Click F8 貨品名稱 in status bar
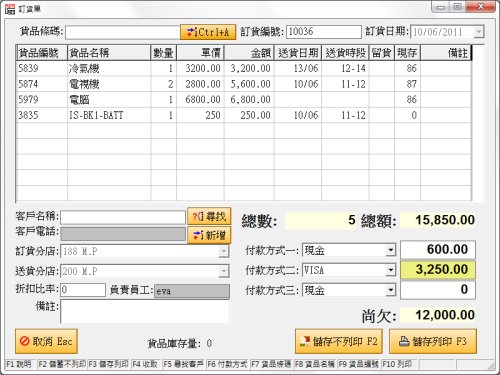 coord(315,364)
